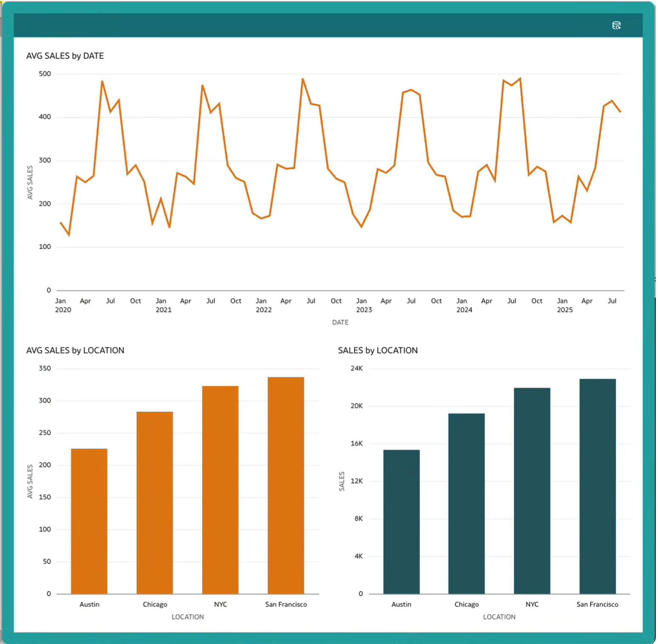Click San Francisco label under teal chart
Image resolution: width=658 pixels, height=644 pixels.
[597, 604]
